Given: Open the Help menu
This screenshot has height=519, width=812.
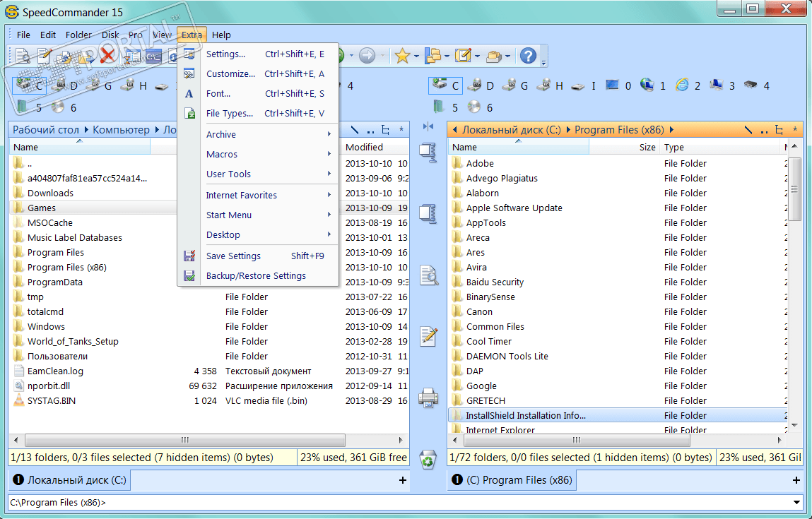Looking at the screenshot, I should pyautogui.click(x=221, y=35).
